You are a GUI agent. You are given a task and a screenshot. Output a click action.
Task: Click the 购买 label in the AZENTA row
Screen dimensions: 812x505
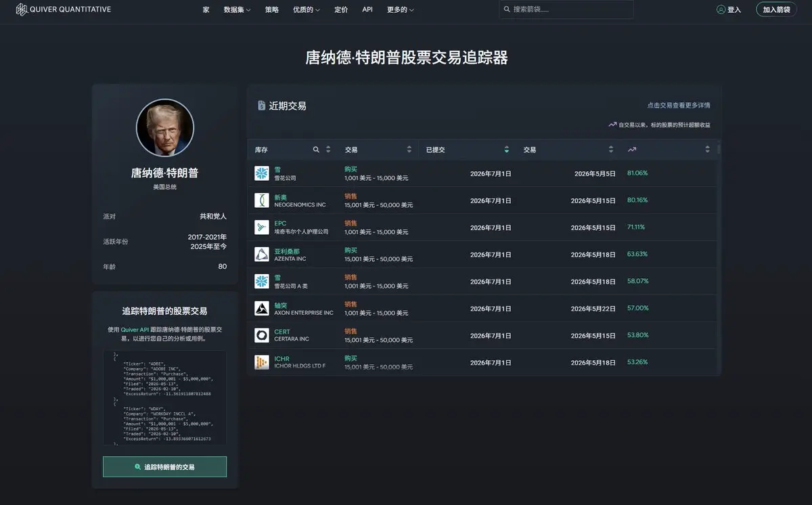[x=351, y=250]
